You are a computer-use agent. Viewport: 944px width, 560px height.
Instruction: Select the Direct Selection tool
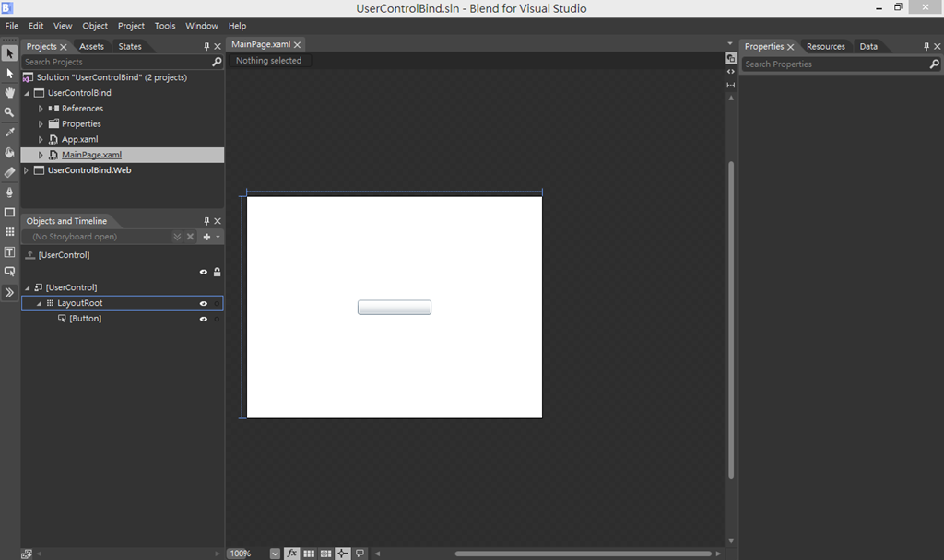9,74
